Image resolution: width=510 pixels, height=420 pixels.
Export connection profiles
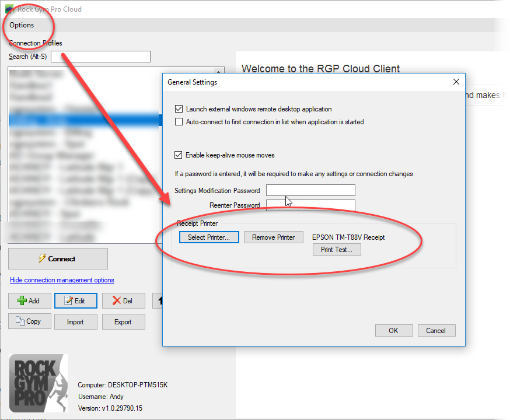click(123, 322)
